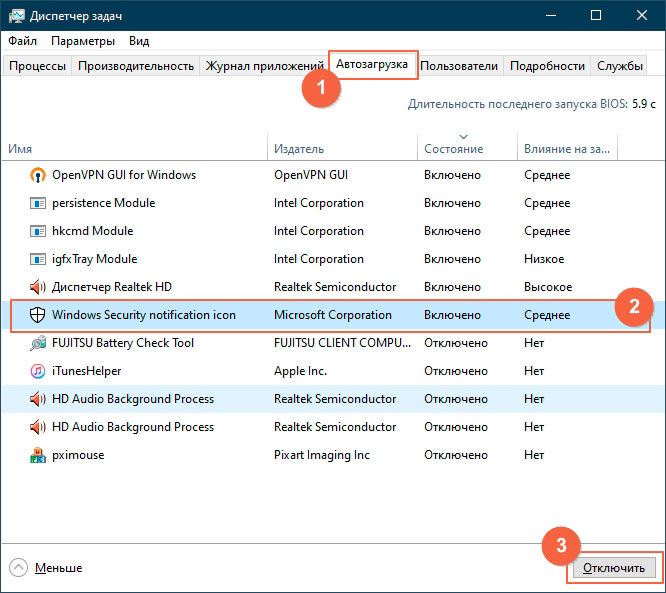
Task: Click the pximouse row icon
Action: pyautogui.click(x=38, y=455)
